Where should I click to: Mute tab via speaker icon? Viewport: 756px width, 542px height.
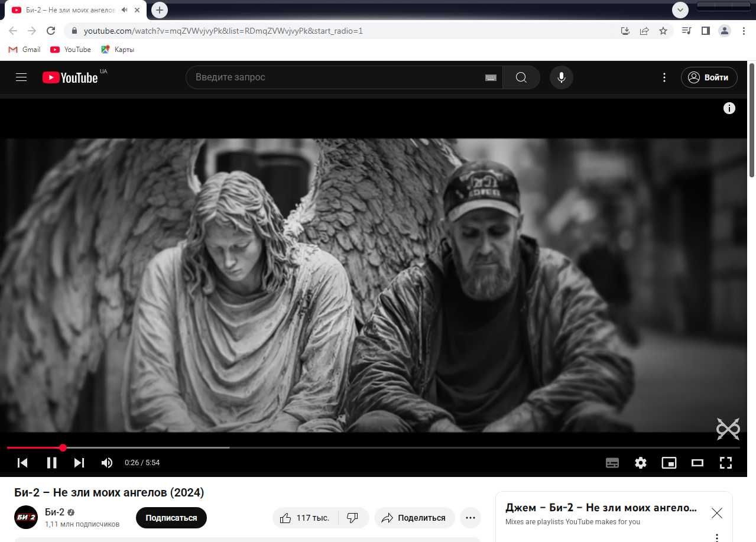coord(124,10)
